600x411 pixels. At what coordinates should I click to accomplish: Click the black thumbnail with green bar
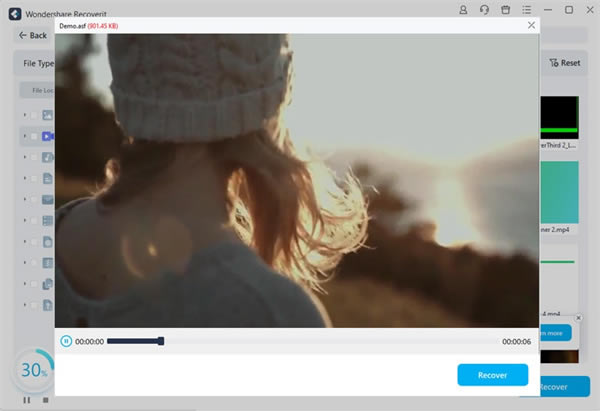(559, 117)
